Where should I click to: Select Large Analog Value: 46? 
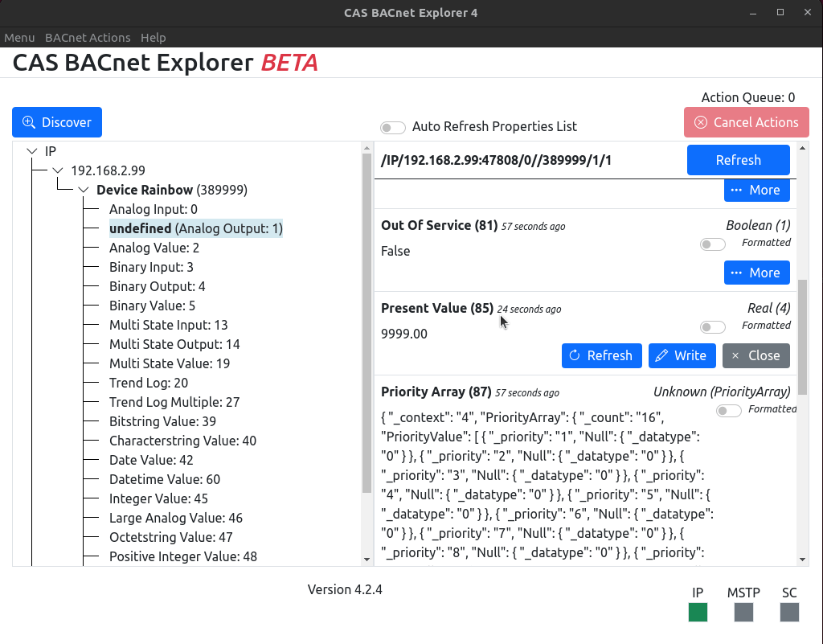176,519
